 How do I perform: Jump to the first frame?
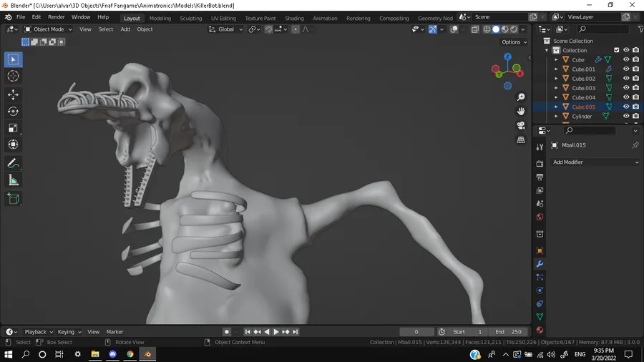(248, 332)
